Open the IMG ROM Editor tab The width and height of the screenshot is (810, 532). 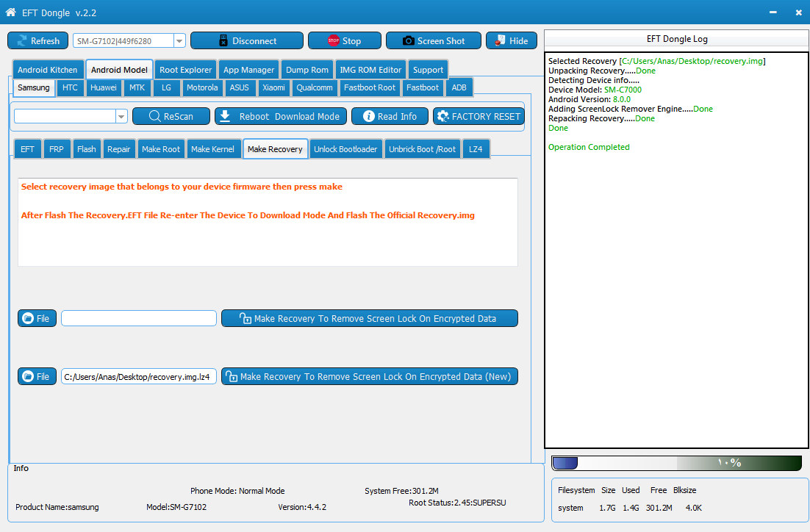coord(370,70)
